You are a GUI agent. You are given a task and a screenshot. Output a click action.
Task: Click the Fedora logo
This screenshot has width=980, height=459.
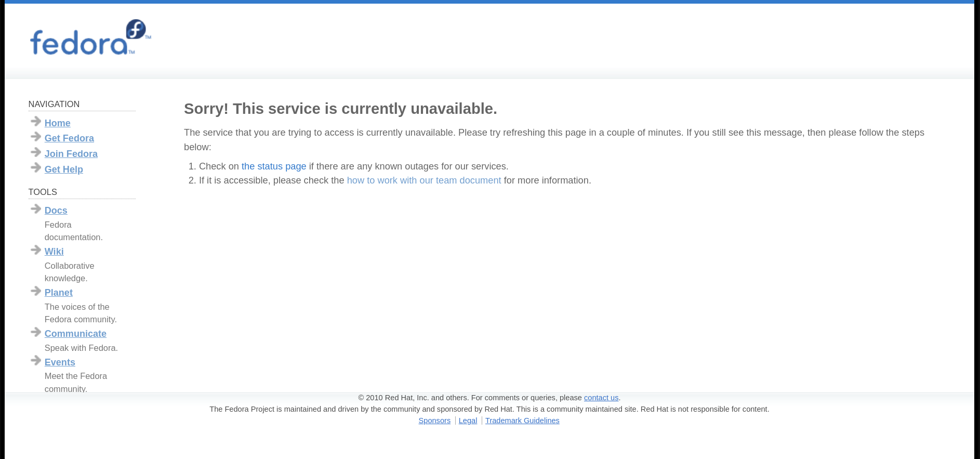tap(90, 37)
